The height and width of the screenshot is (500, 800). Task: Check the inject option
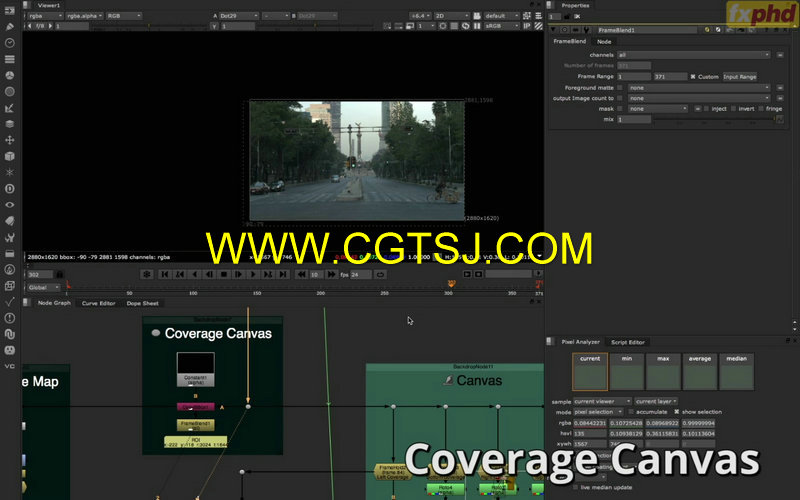tap(707, 109)
